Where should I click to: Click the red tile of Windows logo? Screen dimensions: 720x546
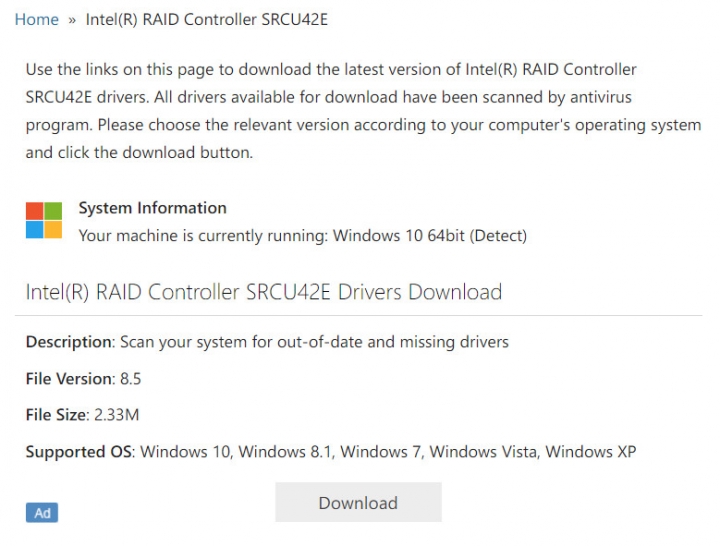[x=34, y=211]
